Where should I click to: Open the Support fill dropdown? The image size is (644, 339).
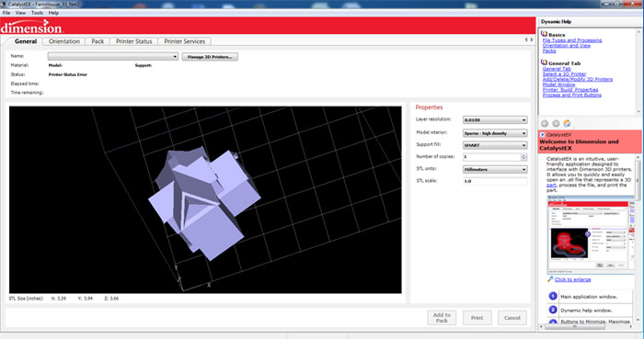pos(495,145)
